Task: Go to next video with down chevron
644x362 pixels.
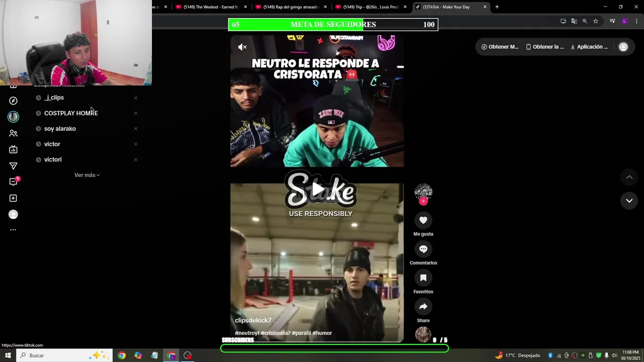Action: (x=629, y=201)
